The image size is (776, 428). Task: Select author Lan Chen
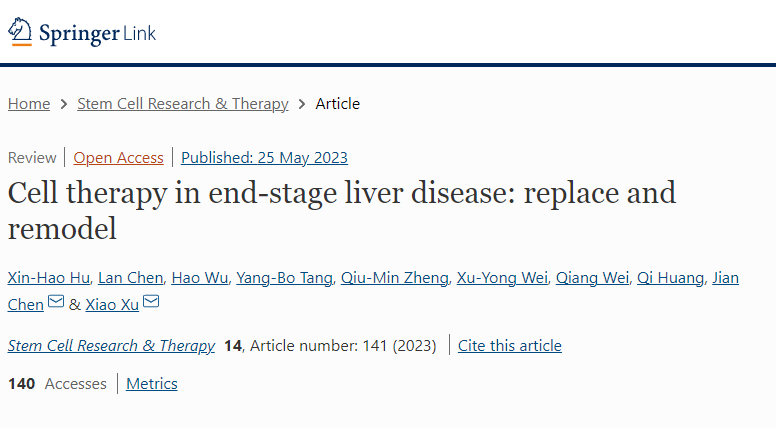pyautogui.click(x=130, y=277)
